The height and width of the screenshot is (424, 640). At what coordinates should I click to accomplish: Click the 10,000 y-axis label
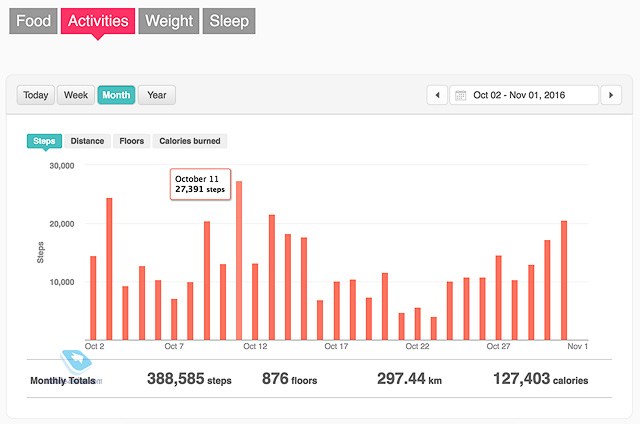click(x=62, y=282)
